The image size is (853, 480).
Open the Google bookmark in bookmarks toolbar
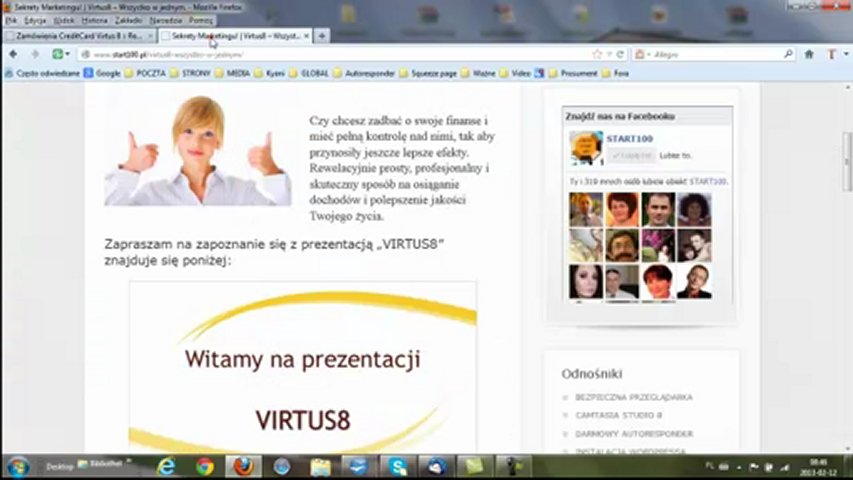(x=102, y=73)
